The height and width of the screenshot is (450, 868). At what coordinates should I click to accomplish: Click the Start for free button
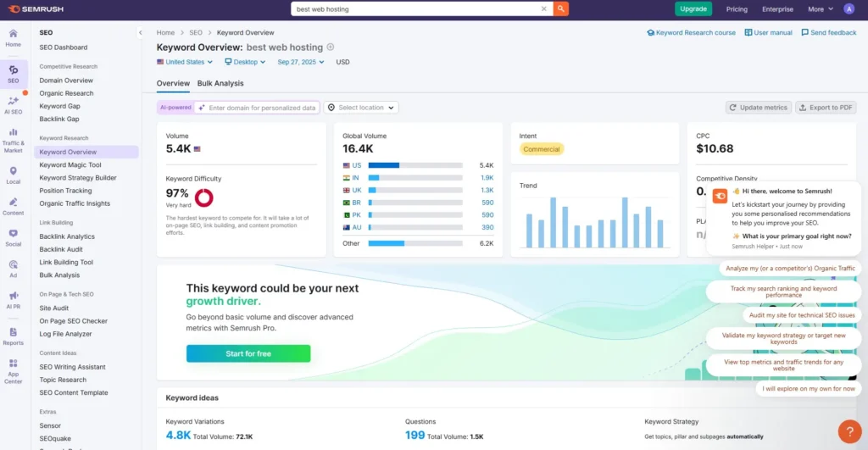[248, 353]
